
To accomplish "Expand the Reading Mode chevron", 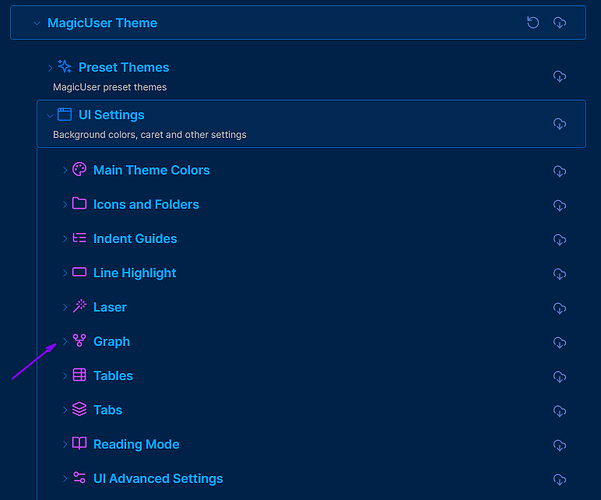I will (x=65, y=444).
